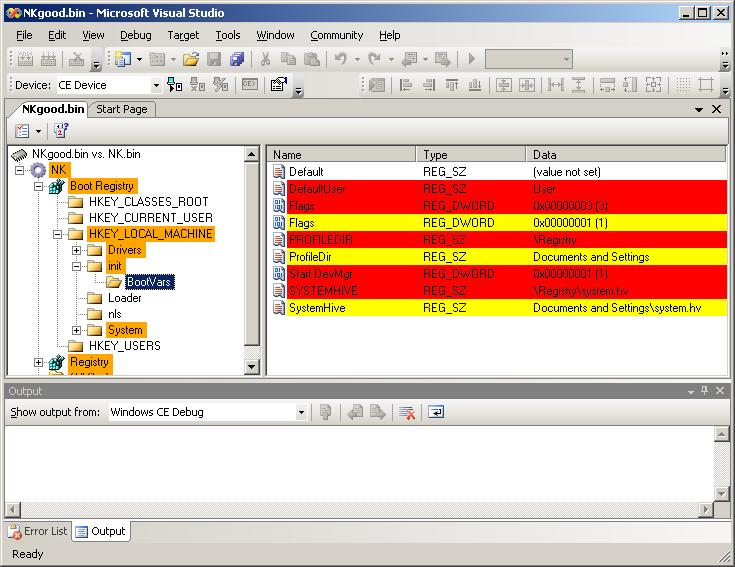Click the Align Bottoms layout icon
The image size is (735, 567).
(x=475, y=85)
